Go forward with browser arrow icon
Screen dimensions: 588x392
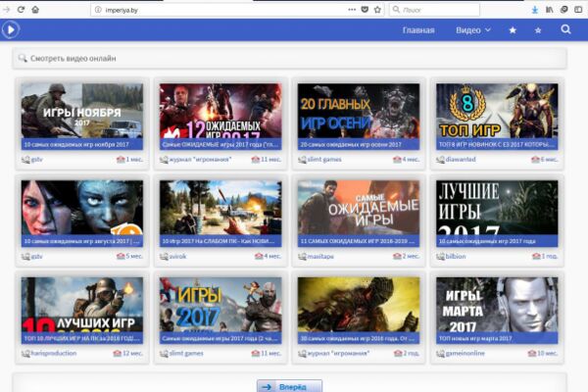pos(7,10)
